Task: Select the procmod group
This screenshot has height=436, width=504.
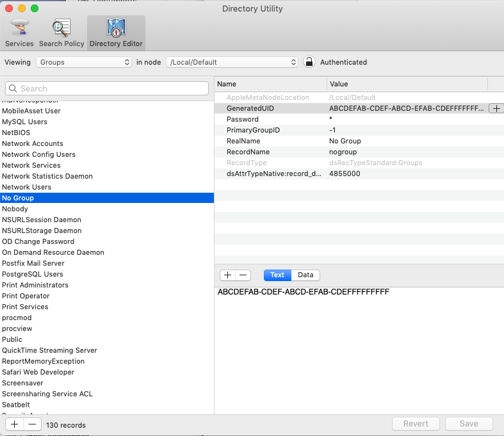Action: (x=107, y=318)
